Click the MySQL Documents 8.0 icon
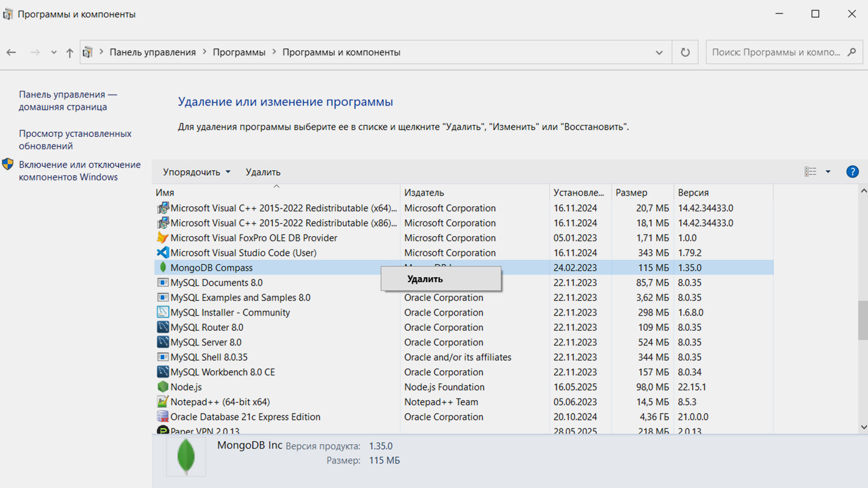Viewport: 868px width, 488px height. click(x=163, y=282)
